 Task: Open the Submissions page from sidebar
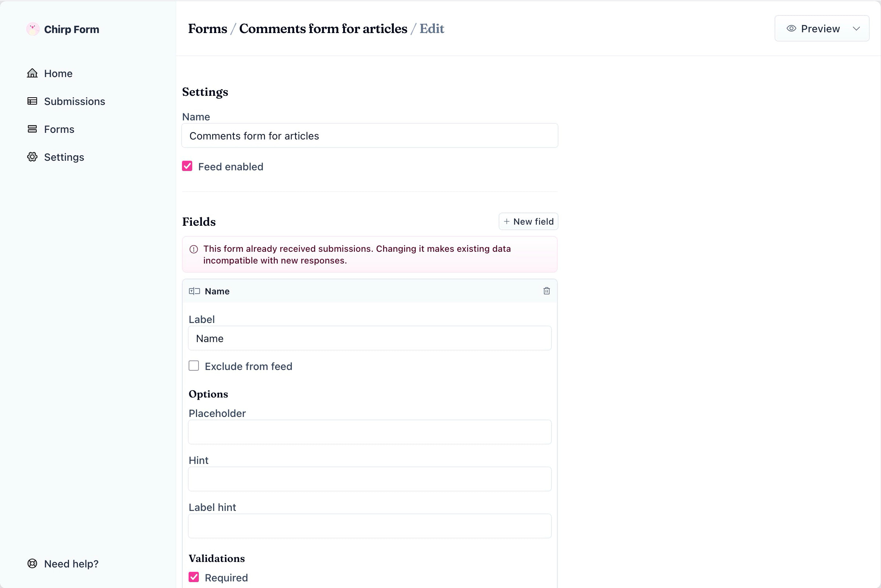[74, 101]
